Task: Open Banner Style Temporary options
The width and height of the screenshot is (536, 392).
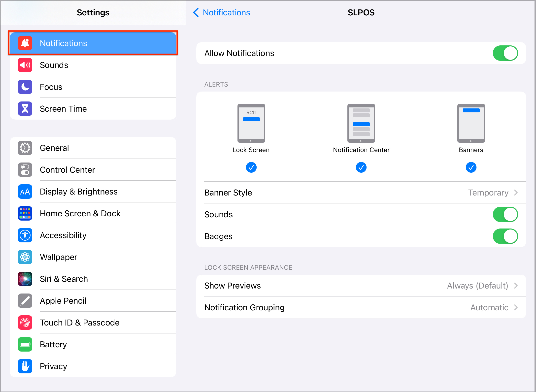Action: (361, 193)
